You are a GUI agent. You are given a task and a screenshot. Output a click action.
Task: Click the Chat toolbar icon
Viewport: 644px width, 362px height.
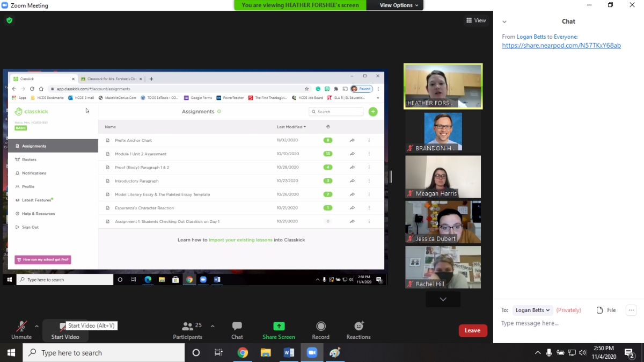point(237,326)
